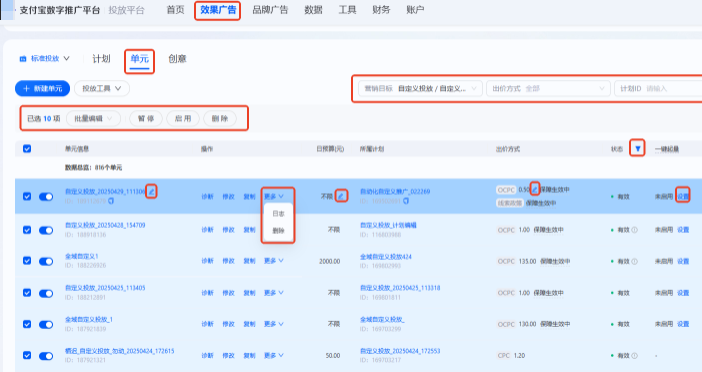This screenshot has width=702, height=372.
Task: Edit the OCPC 0.50 bid pencil icon
Action: [535, 189]
